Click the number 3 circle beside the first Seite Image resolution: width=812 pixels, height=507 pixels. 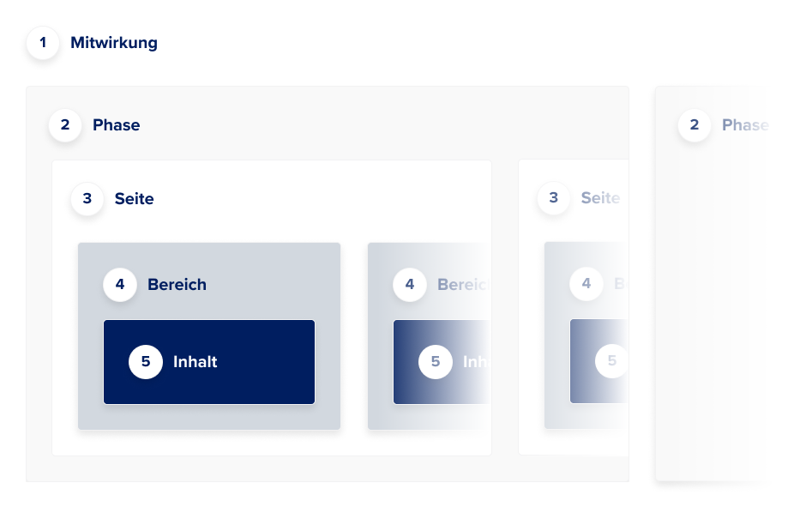pos(87,198)
